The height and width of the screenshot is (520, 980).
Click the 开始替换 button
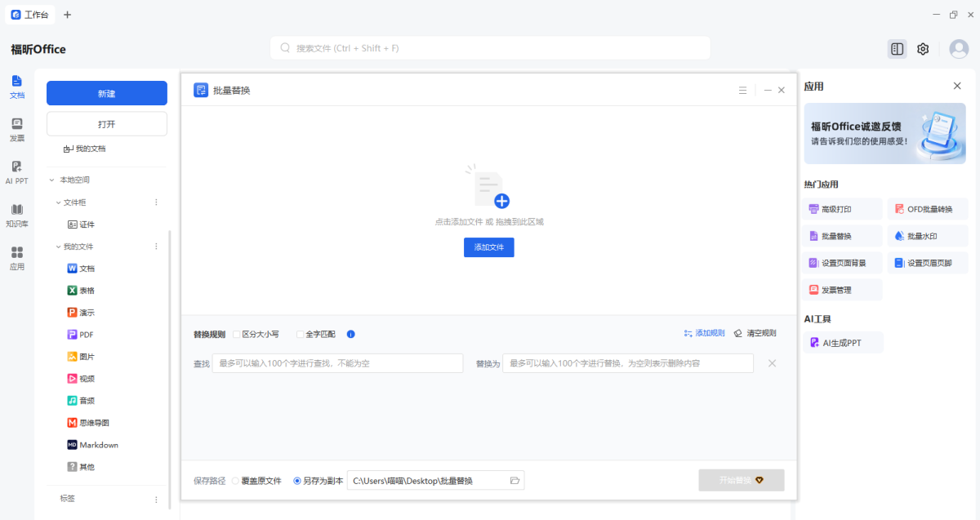click(742, 480)
